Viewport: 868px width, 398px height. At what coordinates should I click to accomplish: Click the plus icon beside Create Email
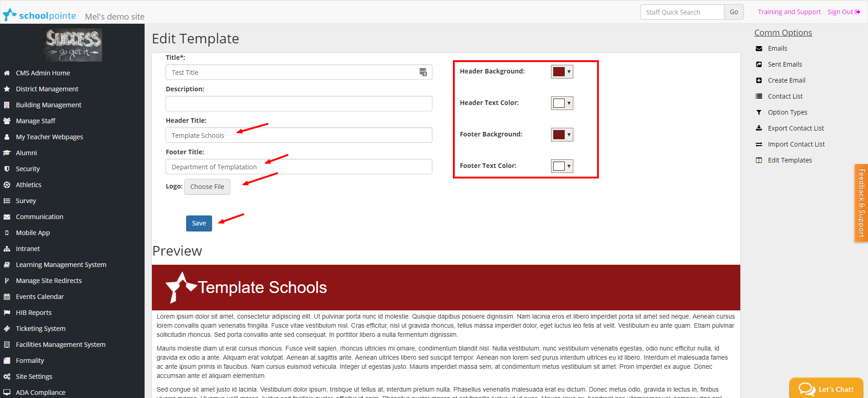759,80
